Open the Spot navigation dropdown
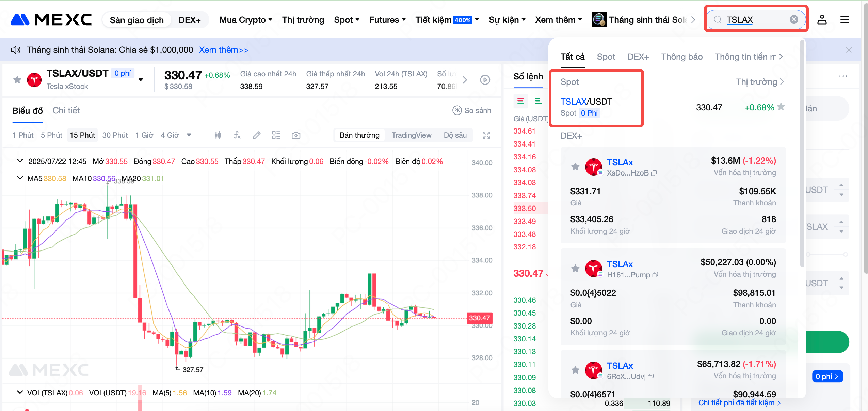The image size is (868, 411). [347, 20]
